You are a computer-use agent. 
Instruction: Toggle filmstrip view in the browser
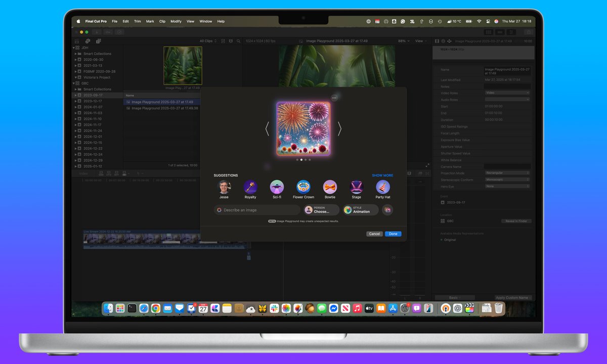224,41
